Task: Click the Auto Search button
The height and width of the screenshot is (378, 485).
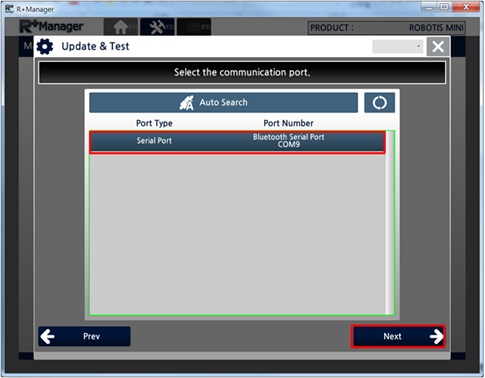Action: click(223, 102)
